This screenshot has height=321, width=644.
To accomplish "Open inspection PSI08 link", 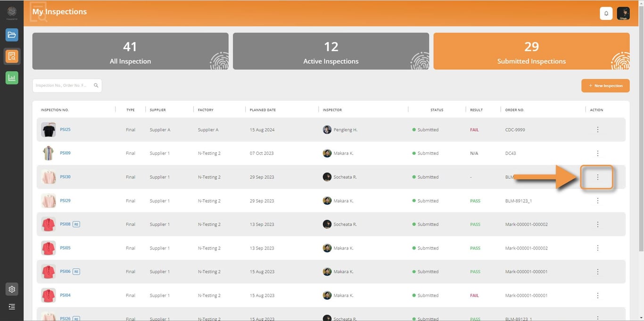I will point(65,224).
